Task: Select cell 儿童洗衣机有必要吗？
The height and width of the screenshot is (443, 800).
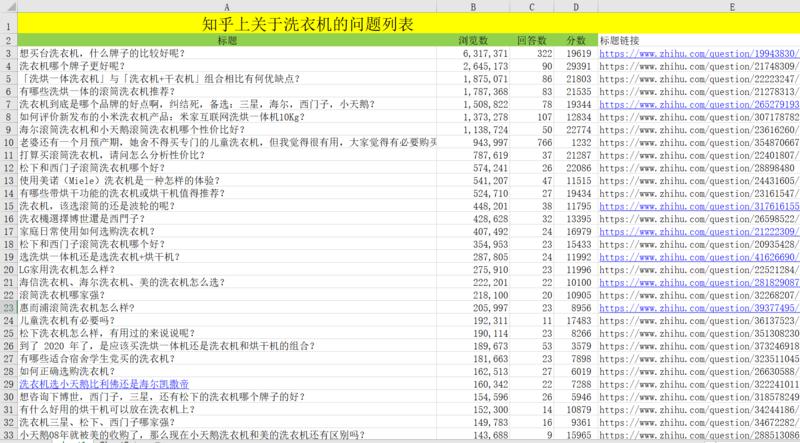Action: (x=227, y=321)
